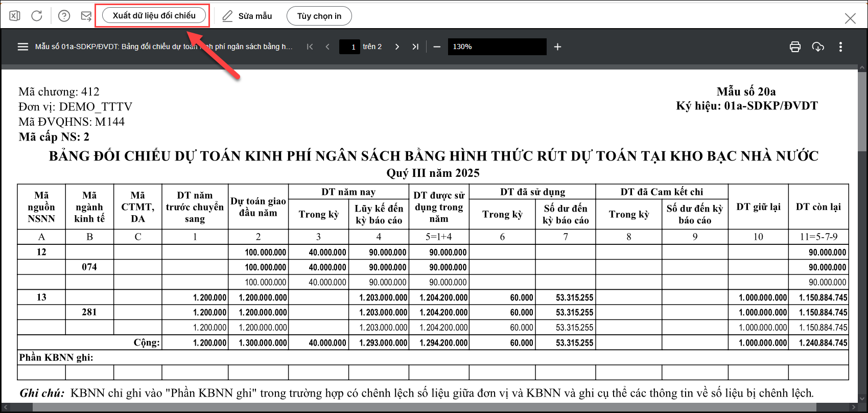Click source code '12' row cell
The image size is (868, 413).
41,252
